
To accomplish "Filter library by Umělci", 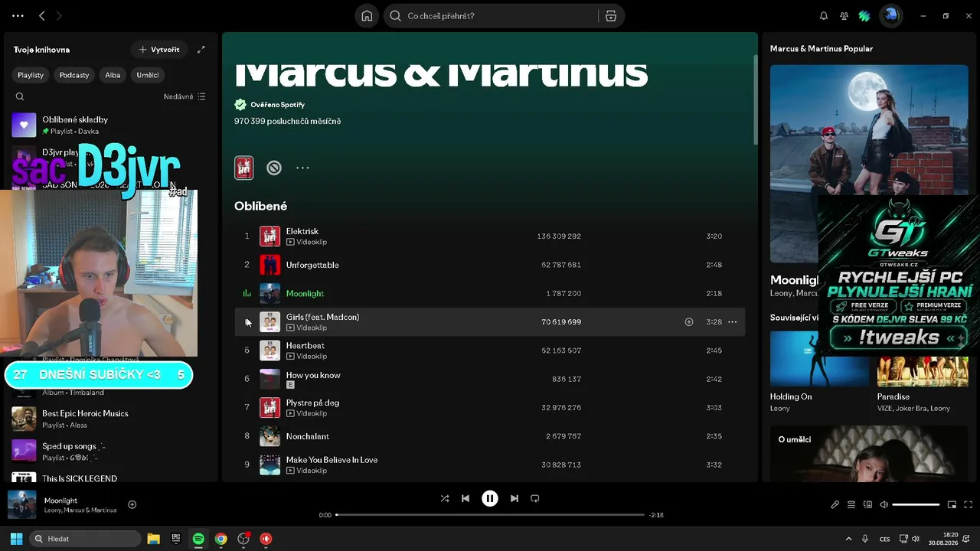I will [x=148, y=75].
